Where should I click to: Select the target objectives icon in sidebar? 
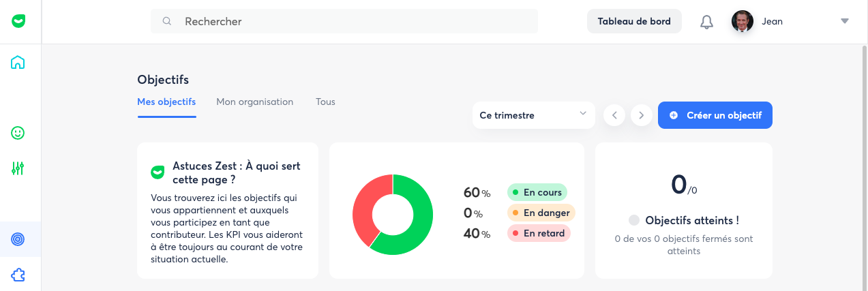click(18, 239)
